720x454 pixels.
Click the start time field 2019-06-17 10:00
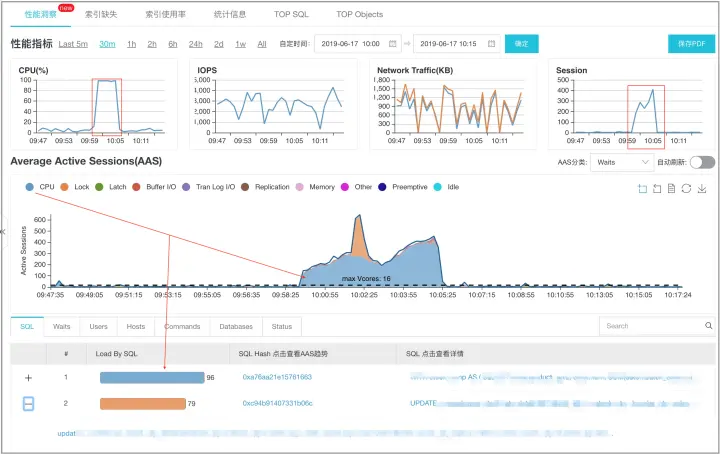[x=358, y=44]
